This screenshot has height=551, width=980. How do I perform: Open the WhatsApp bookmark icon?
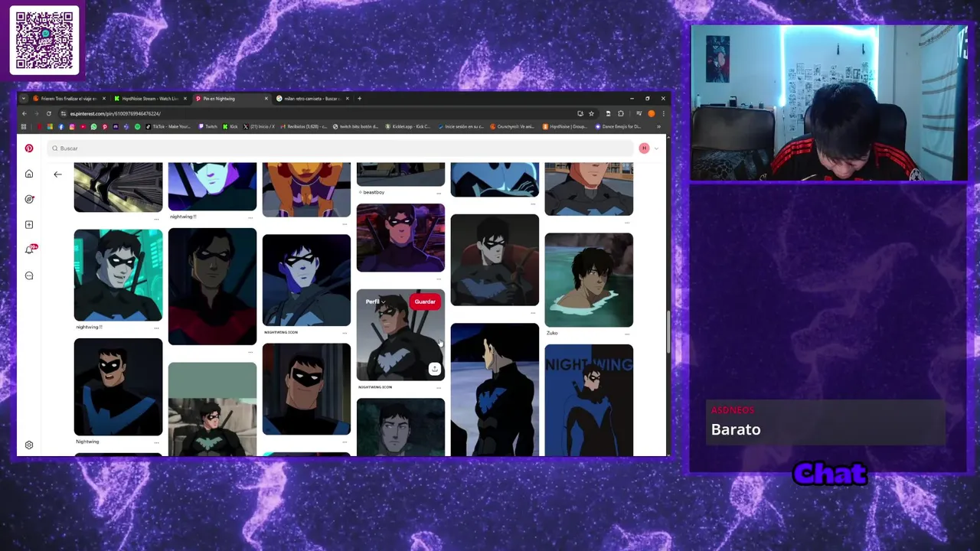[93, 126]
